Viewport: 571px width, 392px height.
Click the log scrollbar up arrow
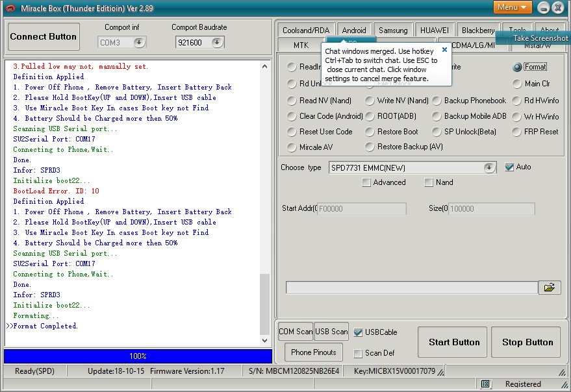coord(265,66)
